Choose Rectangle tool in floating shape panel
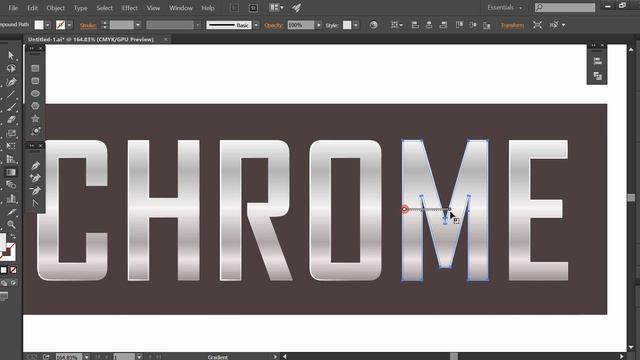640x360 pixels. pos(35,68)
